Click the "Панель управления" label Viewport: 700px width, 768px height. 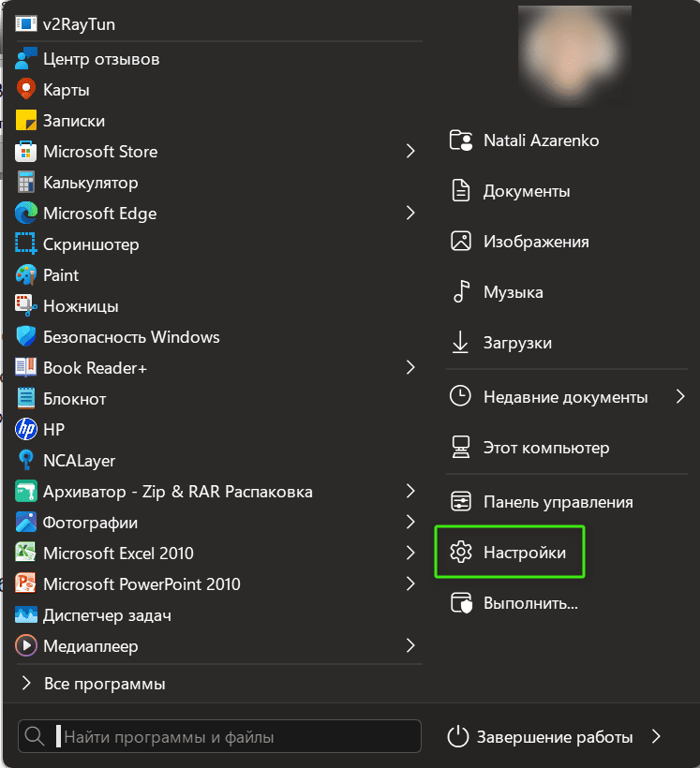(x=559, y=502)
